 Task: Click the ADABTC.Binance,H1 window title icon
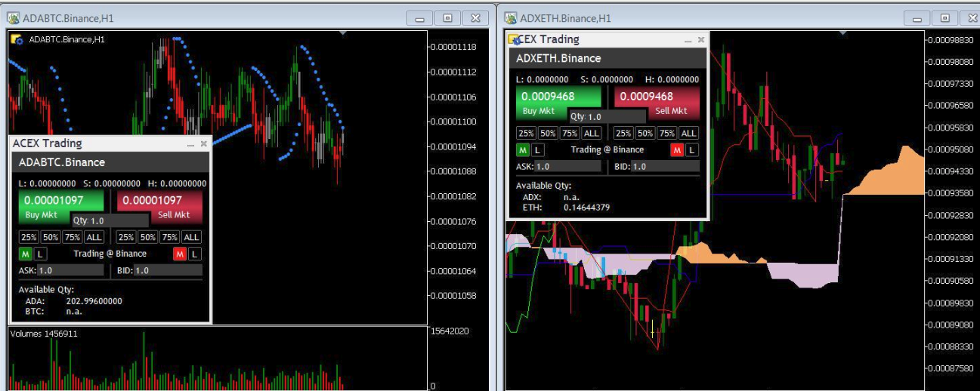click(x=14, y=18)
